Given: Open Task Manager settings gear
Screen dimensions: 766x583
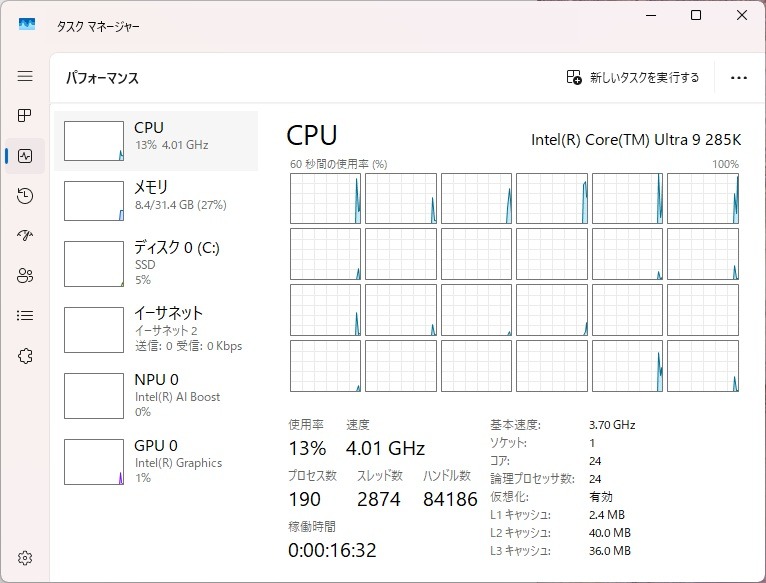Looking at the screenshot, I should [25, 557].
